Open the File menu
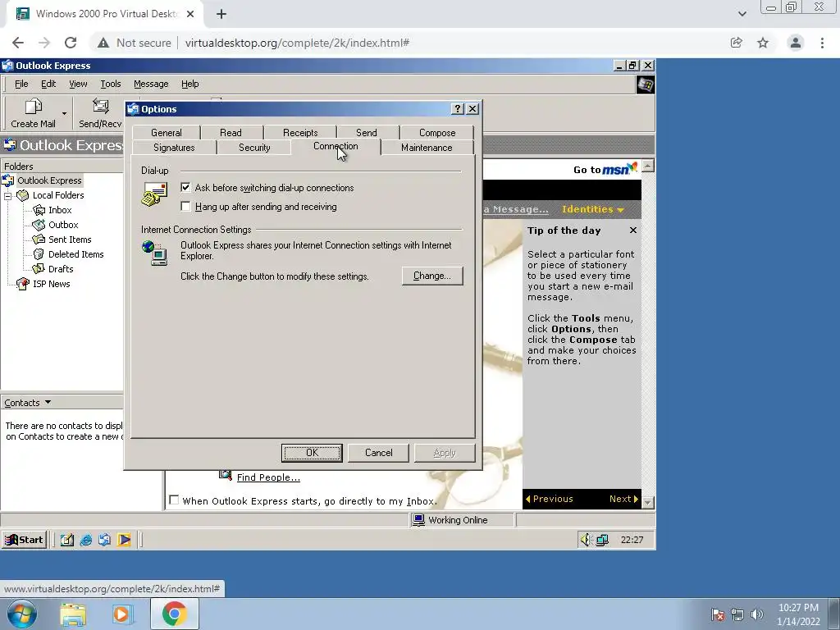 tap(21, 84)
